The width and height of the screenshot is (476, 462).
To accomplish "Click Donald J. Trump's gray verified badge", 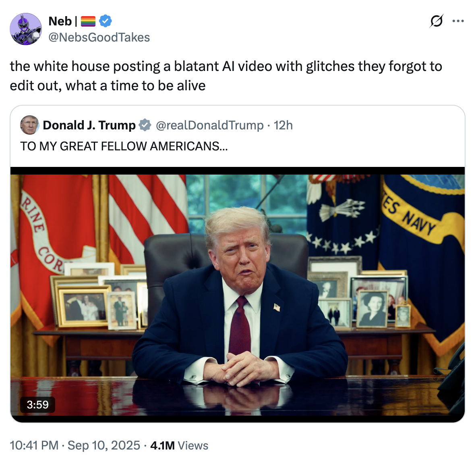I will pyautogui.click(x=145, y=125).
